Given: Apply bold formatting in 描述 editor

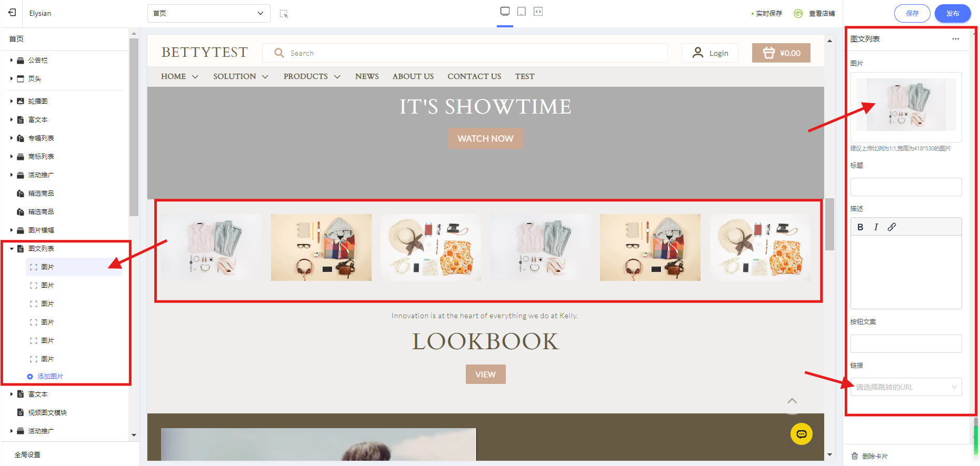Looking at the screenshot, I should pyautogui.click(x=860, y=227).
